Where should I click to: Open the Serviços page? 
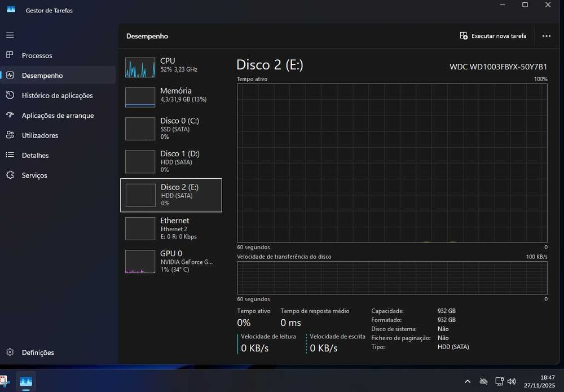(x=58, y=175)
